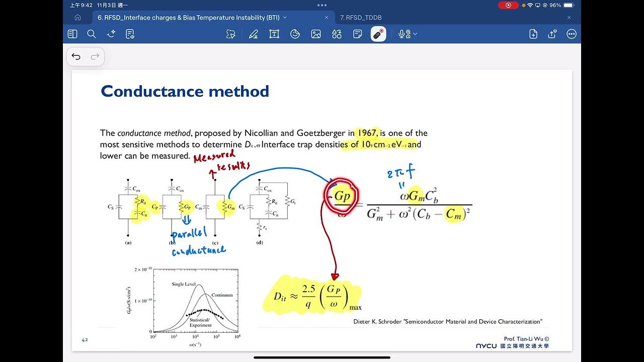
Task: Select the sticky note tool
Action: coord(358,34)
